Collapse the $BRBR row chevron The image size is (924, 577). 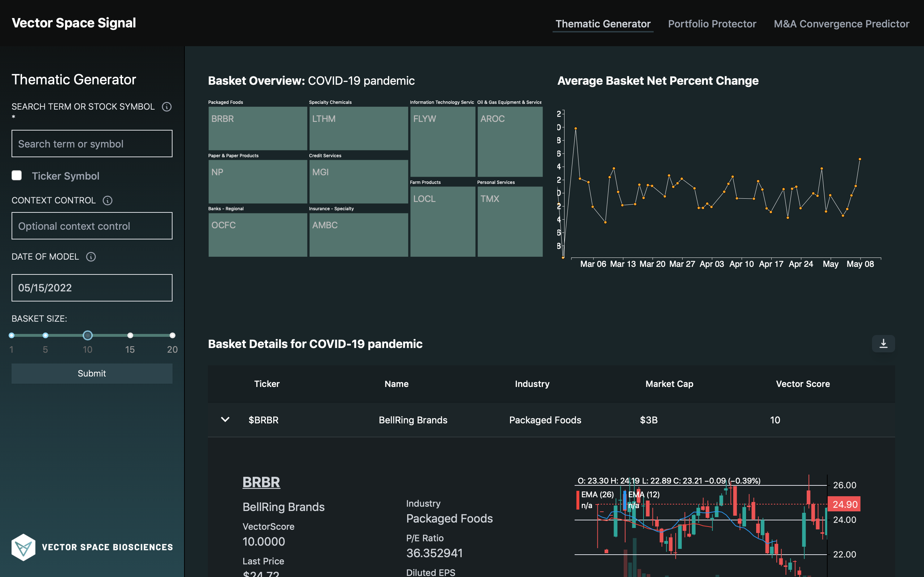pyautogui.click(x=225, y=419)
